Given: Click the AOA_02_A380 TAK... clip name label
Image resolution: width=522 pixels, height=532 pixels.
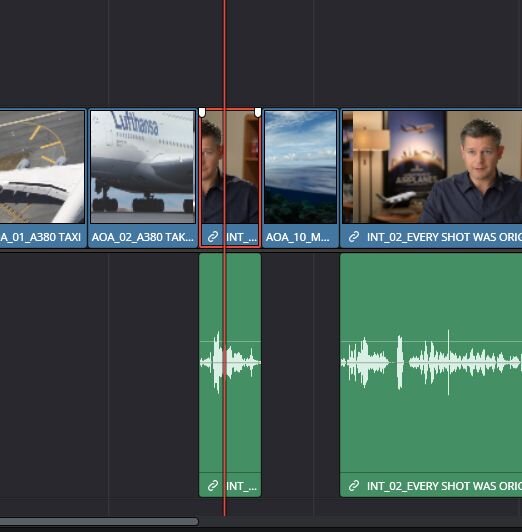Looking at the screenshot, I should pyautogui.click(x=142, y=237).
